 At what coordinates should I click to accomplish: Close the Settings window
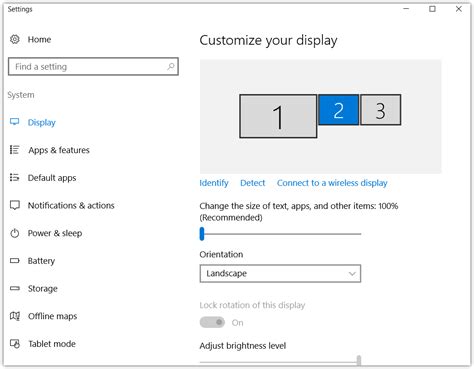point(459,9)
